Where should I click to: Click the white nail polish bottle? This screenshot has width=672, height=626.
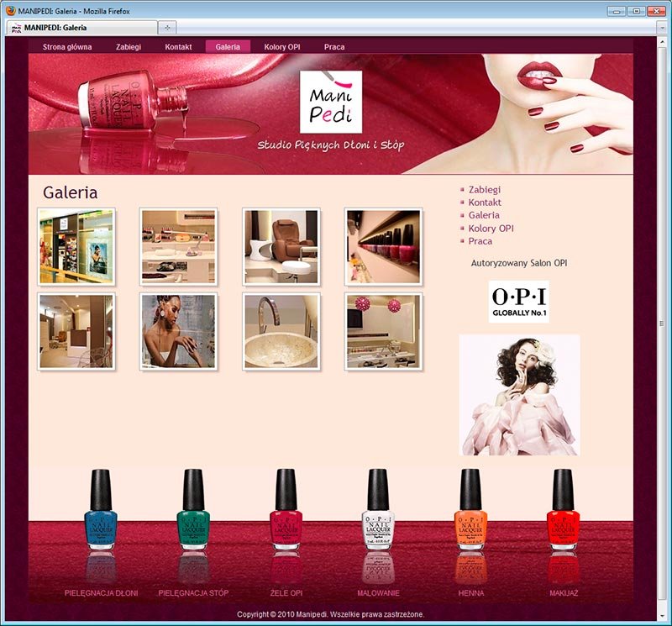[x=378, y=509]
